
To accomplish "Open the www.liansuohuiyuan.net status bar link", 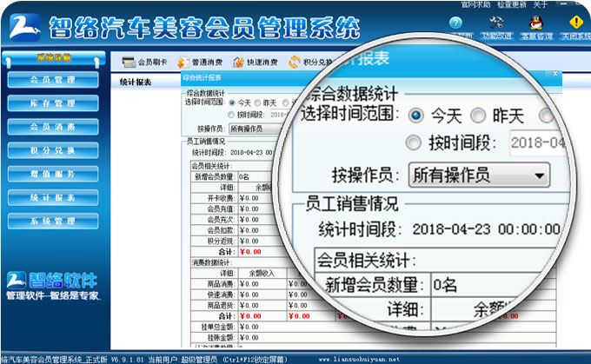I will point(359,359).
